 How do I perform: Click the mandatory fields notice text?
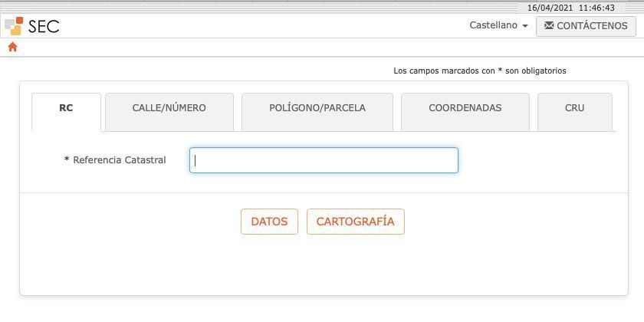[x=480, y=71]
